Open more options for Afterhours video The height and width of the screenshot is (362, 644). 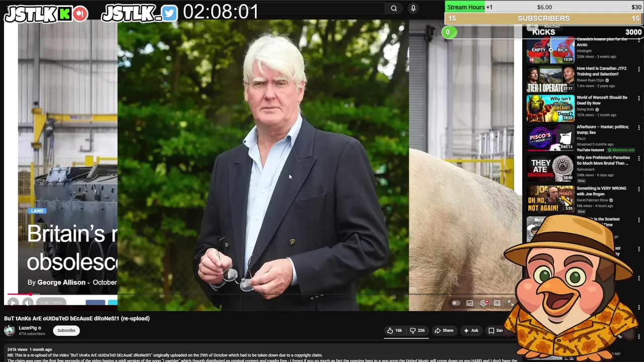click(639, 128)
